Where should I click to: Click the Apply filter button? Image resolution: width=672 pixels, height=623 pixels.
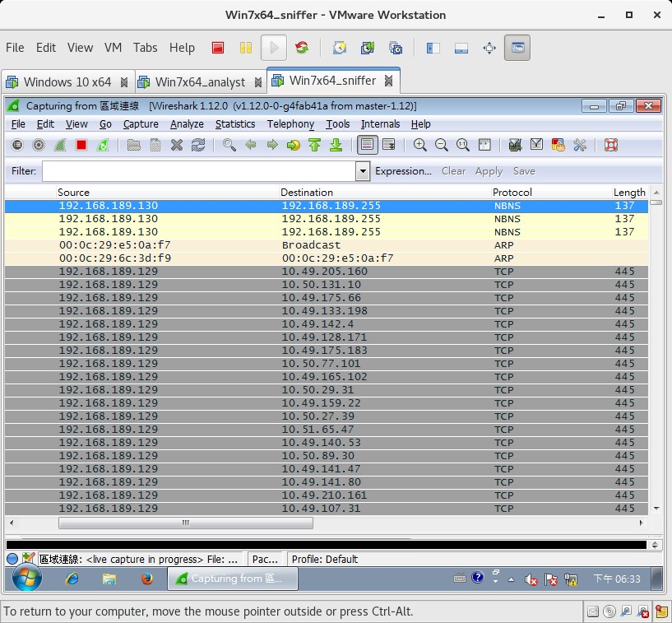coord(489,171)
